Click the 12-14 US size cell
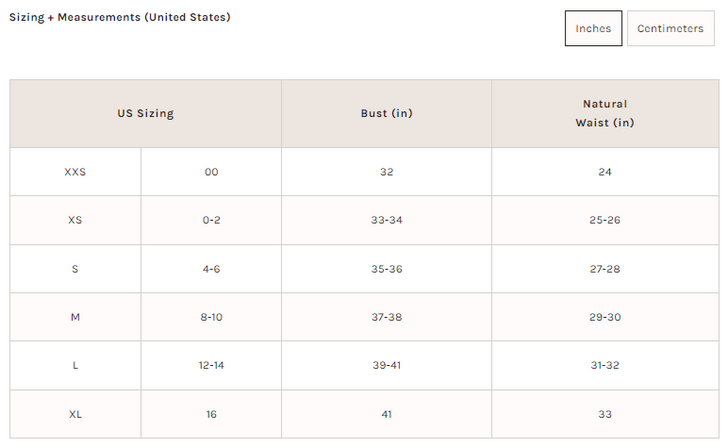This screenshot has height=448, width=728. pyautogui.click(x=211, y=365)
